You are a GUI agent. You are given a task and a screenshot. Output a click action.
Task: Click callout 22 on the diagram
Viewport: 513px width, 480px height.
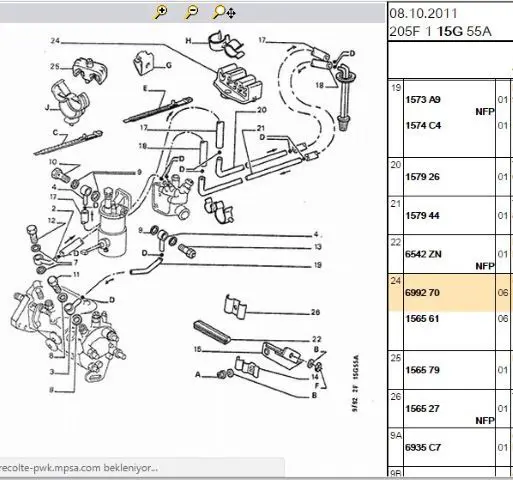(x=316, y=339)
